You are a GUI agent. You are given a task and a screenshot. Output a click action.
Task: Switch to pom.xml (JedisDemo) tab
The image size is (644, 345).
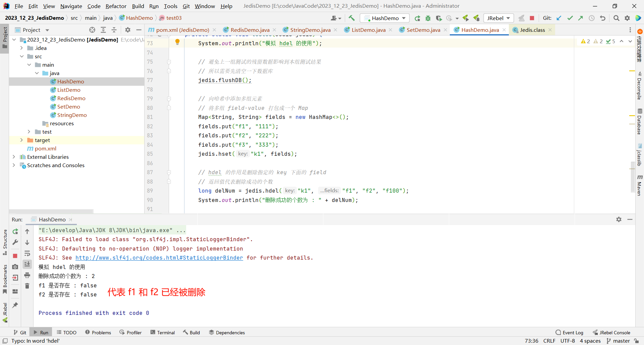(182, 30)
